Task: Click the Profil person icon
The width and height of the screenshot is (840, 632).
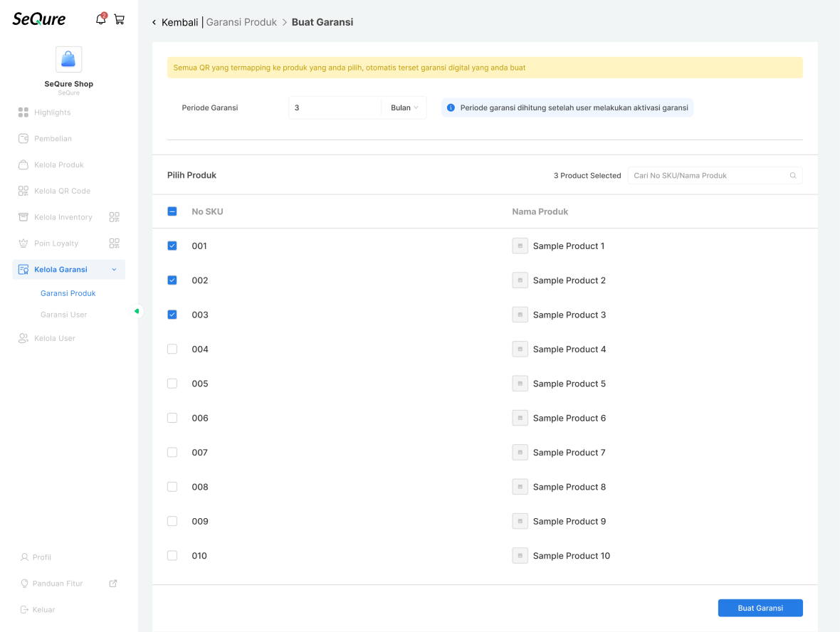Action: 24,557
